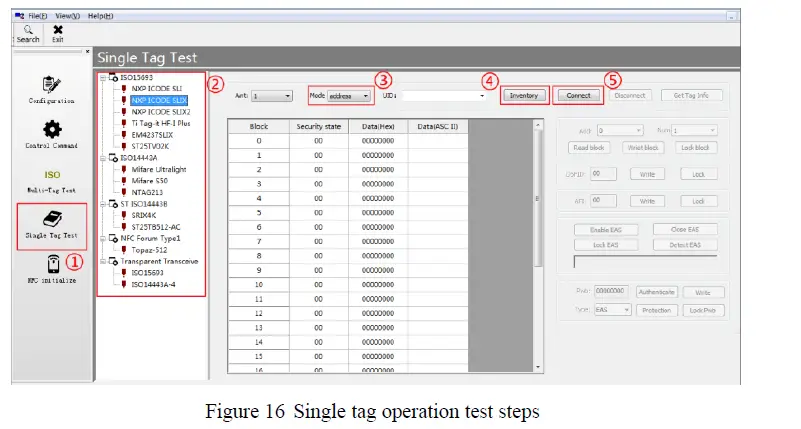Viewport: 801px width, 429px height.
Task: Click the Close EAS button
Action: [x=685, y=230]
